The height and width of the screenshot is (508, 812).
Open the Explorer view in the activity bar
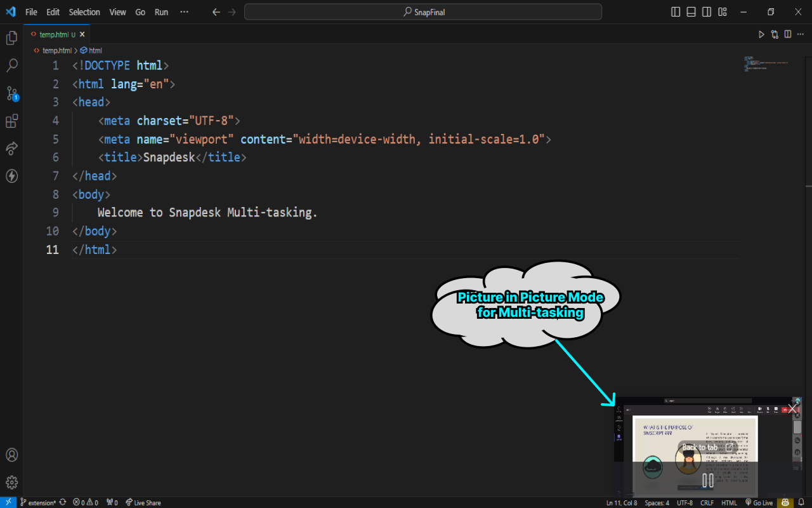point(11,38)
